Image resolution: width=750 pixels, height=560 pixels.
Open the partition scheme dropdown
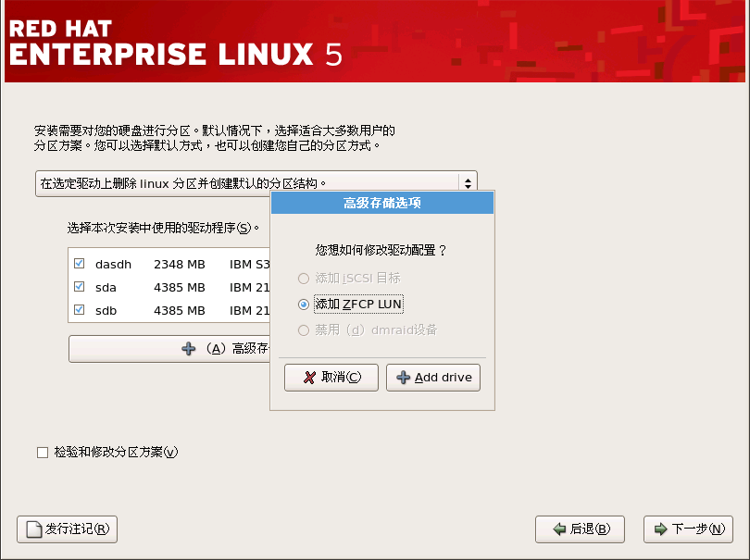point(256,183)
